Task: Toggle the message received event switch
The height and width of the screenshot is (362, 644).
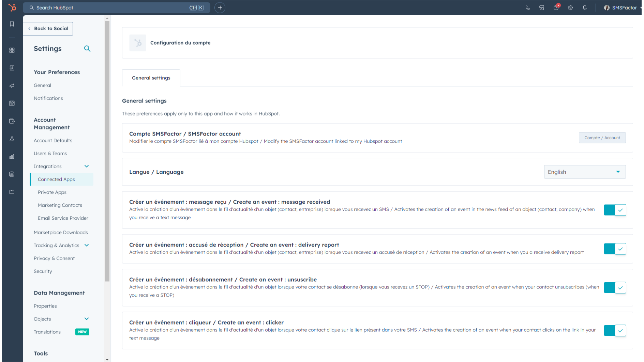Action: pos(615,210)
